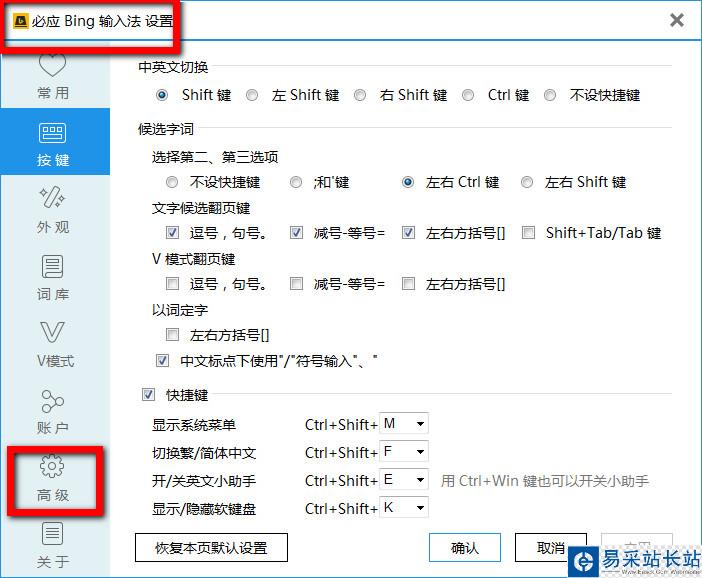Enable 逗号，句号 under V 模式翻页键
Viewport: 702px width, 578px height.
point(172,283)
